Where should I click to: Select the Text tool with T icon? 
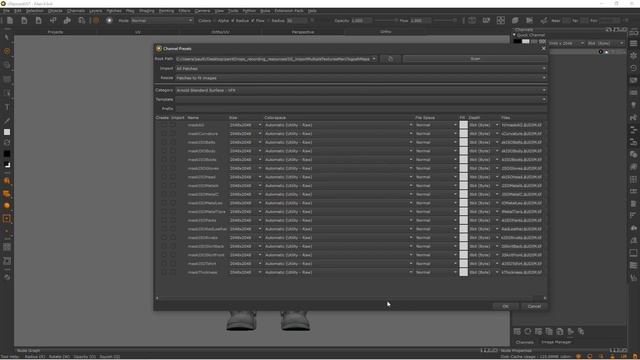(x=7, y=107)
